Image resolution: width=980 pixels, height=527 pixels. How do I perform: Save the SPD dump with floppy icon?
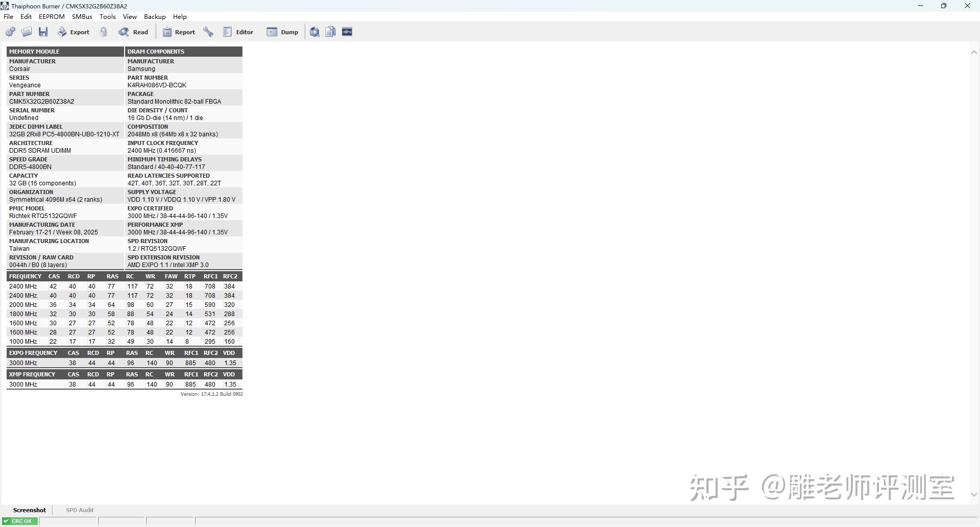pos(43,31)
